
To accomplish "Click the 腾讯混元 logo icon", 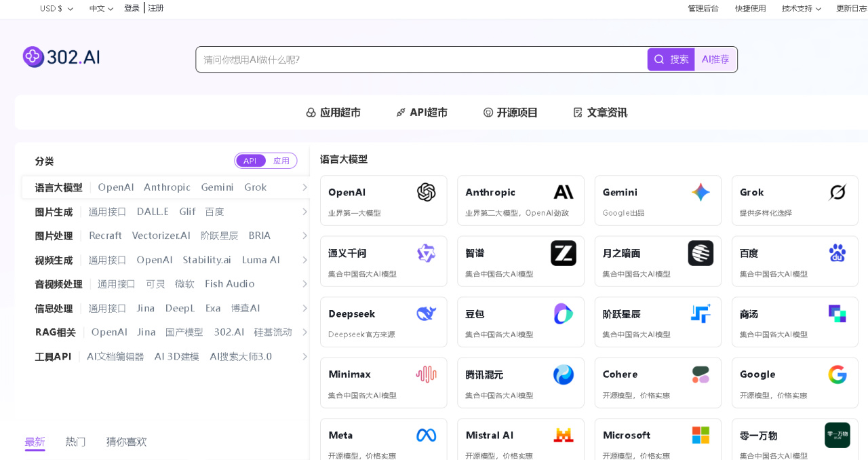I will pos(564,375).
